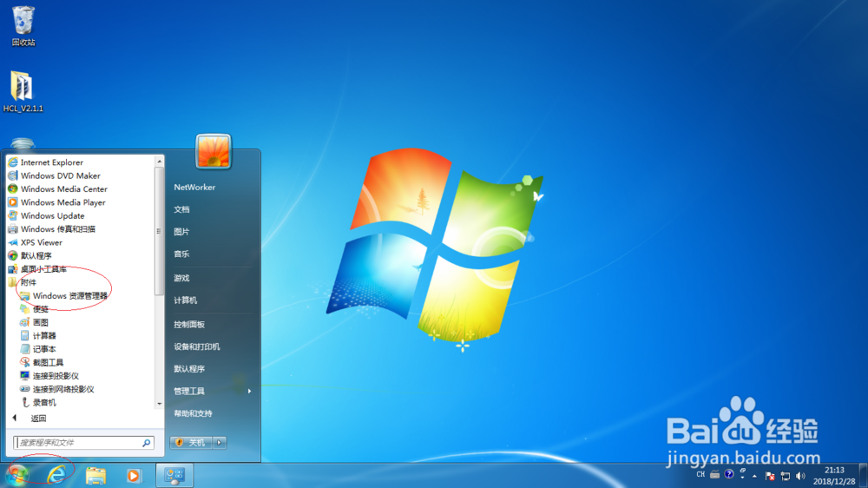The height and width of the screenshot is (488, 868).
Task: Open the 管理工具 menu entry
Action: pyautogui.click(x=189, y=391)
